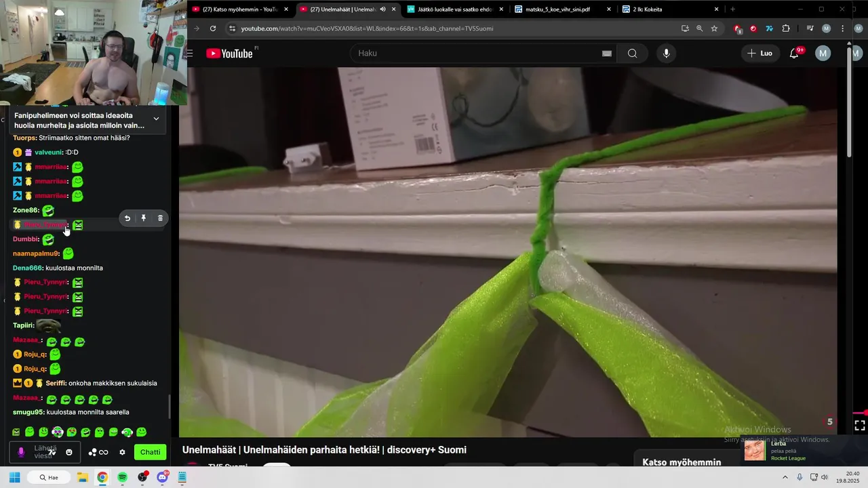The width and height of the screenshot is (868, 488).
Task: Open Windows Start menu
Action: [14, 477]
